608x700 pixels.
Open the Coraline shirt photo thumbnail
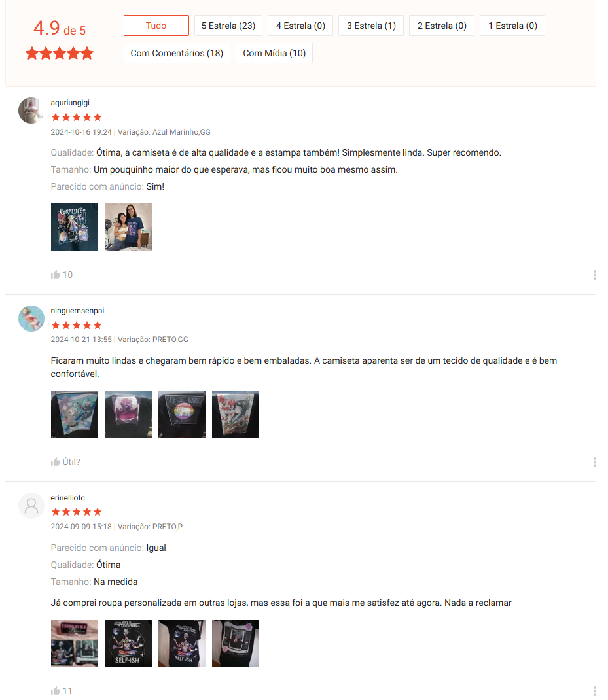point(74,227)
